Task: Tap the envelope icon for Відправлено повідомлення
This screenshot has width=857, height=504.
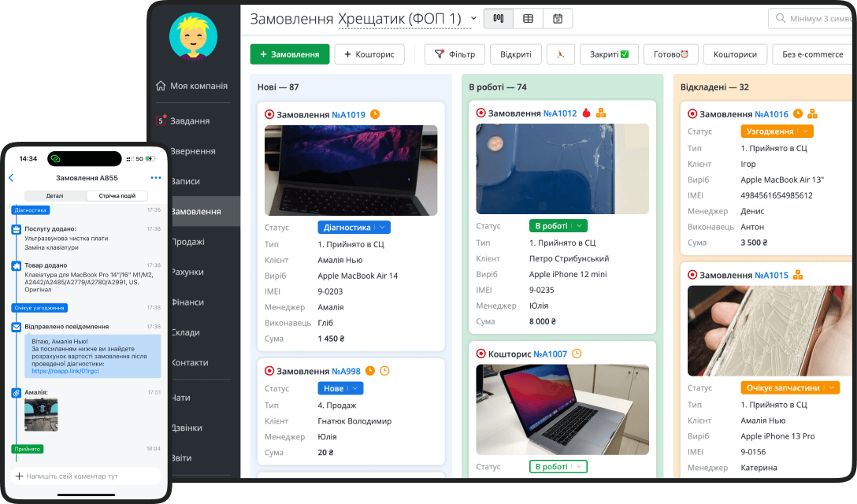Action: (x=17, y=327)
